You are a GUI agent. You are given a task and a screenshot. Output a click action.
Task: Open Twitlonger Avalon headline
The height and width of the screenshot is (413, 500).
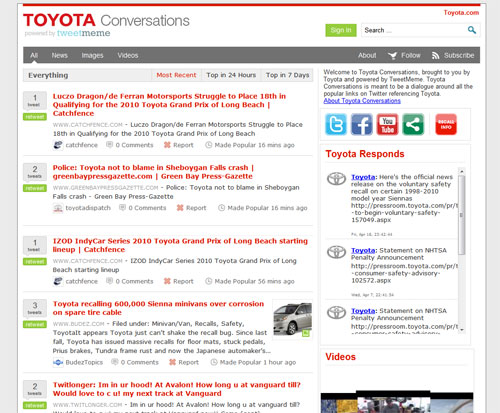(x=177, y=389)
